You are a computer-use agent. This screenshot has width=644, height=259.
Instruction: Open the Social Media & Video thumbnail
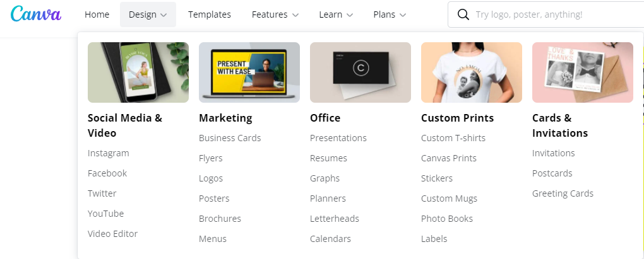coord(138,72)
